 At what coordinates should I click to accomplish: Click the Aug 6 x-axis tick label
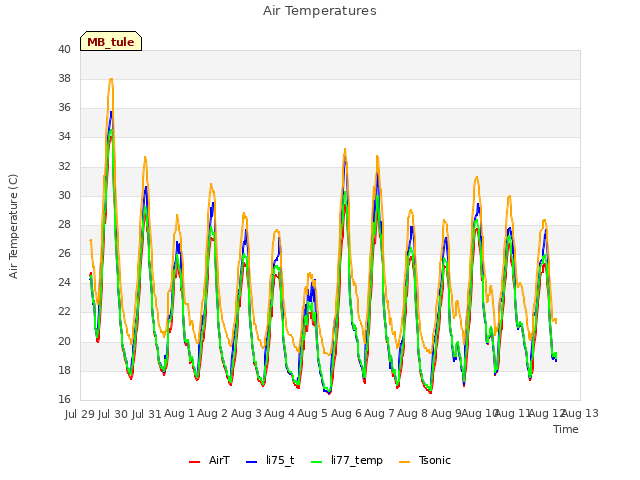click(x=347, y=413)
